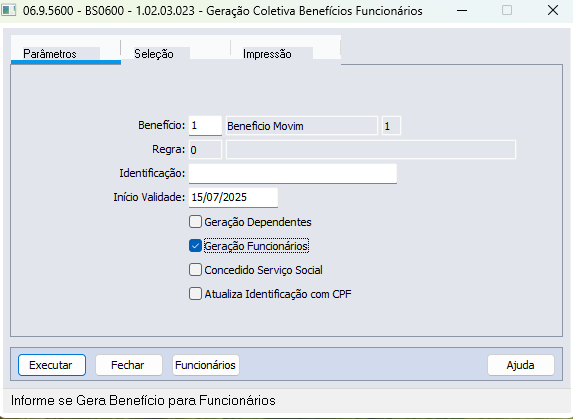Click the Ajuda help button
This screenshot has width=573, height=419.
click(521, 365)
